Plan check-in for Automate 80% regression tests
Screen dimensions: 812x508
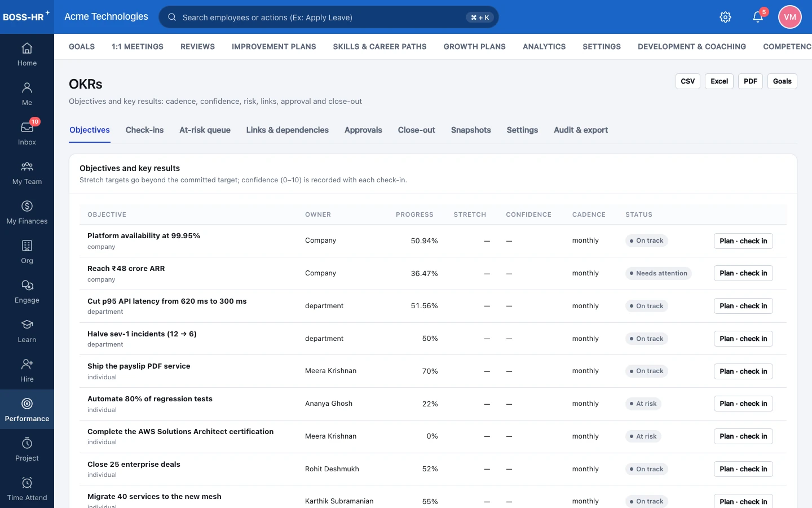coord(743,404)
